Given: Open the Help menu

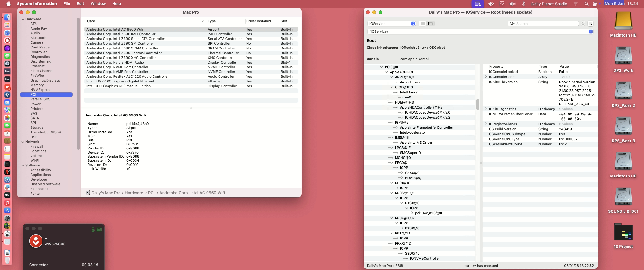Looking at the screenshot, I should (x=117, y=4).
